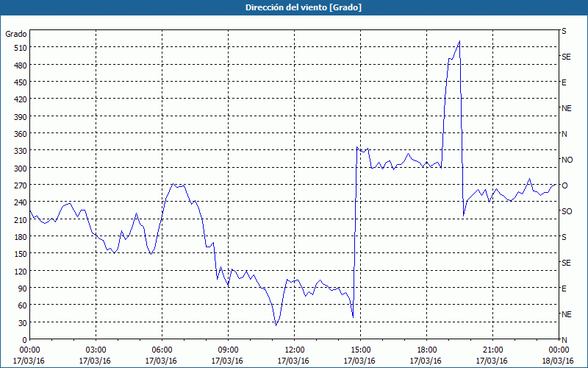Viewport: 588px width, 368px height.
Task: Select the 150 y-axis value
Action: coord(20,254)
